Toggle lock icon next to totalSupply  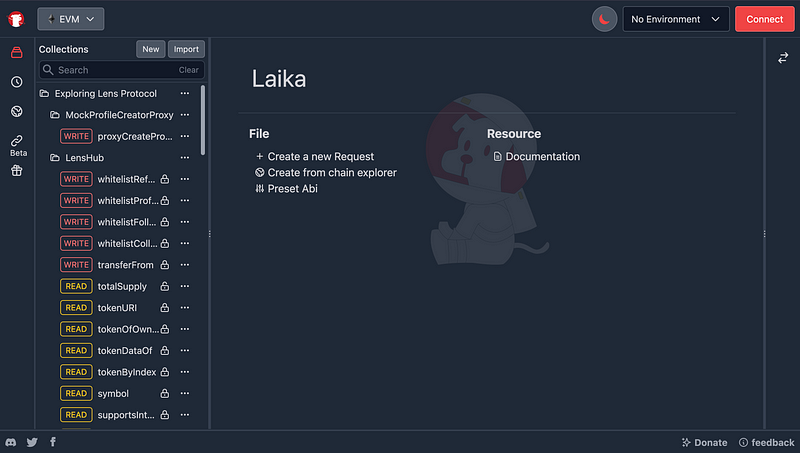164,287
